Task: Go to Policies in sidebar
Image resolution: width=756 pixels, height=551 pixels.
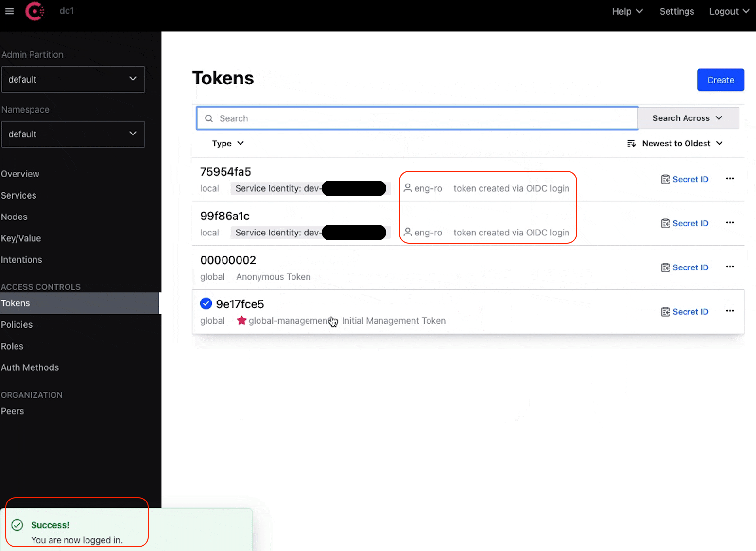Action: 17,325
